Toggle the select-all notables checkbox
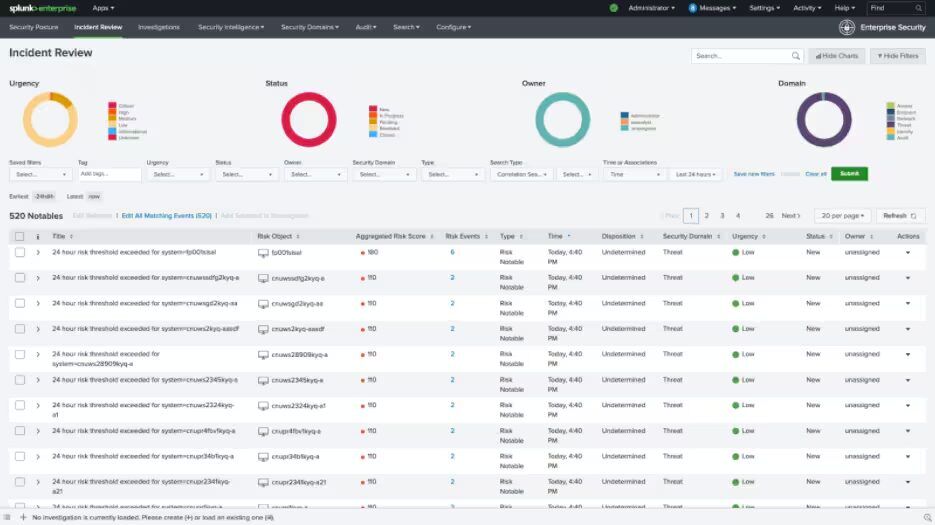Image resolution: width=935 pixels, height=525 pixels. (20, 237)
